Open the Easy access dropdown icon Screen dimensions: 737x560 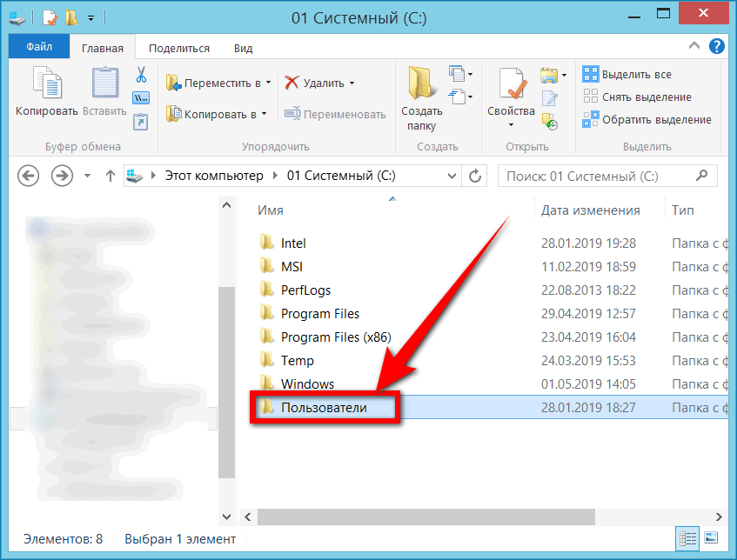[460, 97]
